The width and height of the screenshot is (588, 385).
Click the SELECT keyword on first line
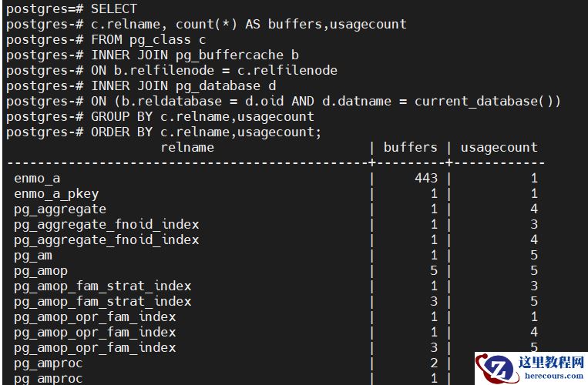114,9
